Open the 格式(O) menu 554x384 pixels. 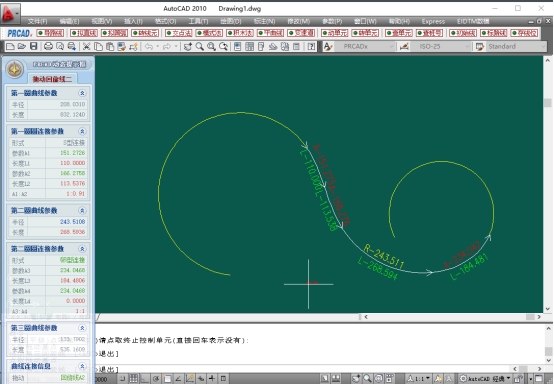point(166,21)
